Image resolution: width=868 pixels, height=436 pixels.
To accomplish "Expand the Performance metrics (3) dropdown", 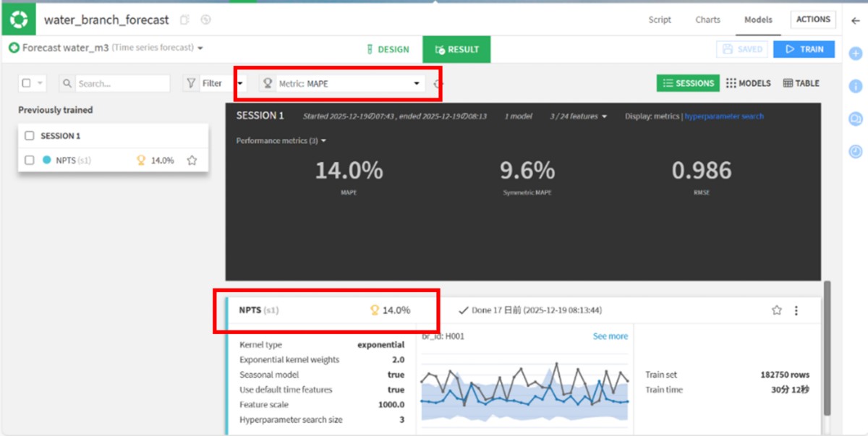I will tap(281, 141).
